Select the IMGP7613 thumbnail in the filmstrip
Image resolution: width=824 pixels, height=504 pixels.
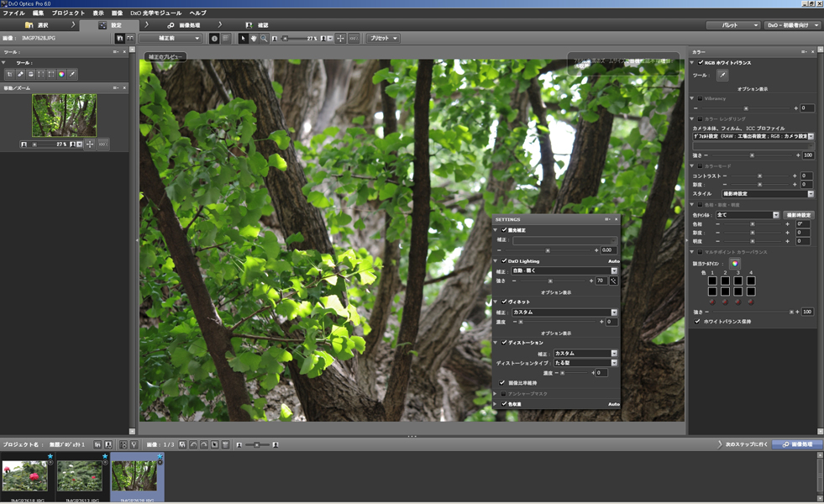78,479
